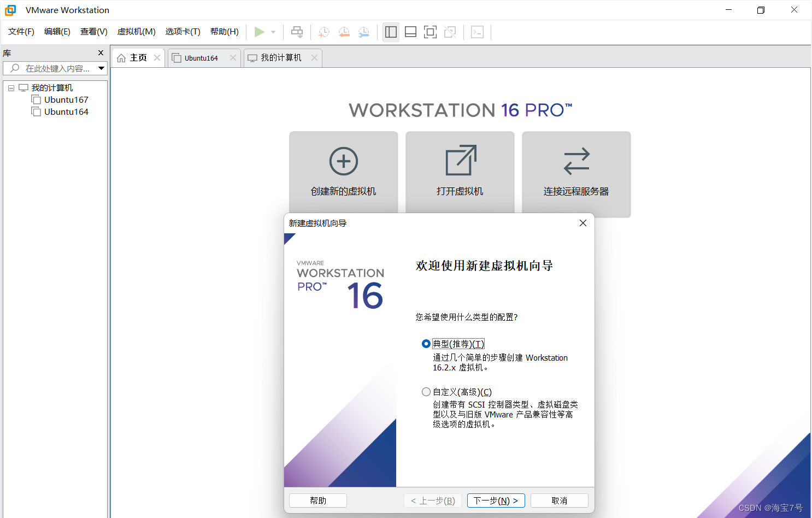Close the 新建虚拟机向导 dialog
Screen dimensions: 812x518
point(583,223)
